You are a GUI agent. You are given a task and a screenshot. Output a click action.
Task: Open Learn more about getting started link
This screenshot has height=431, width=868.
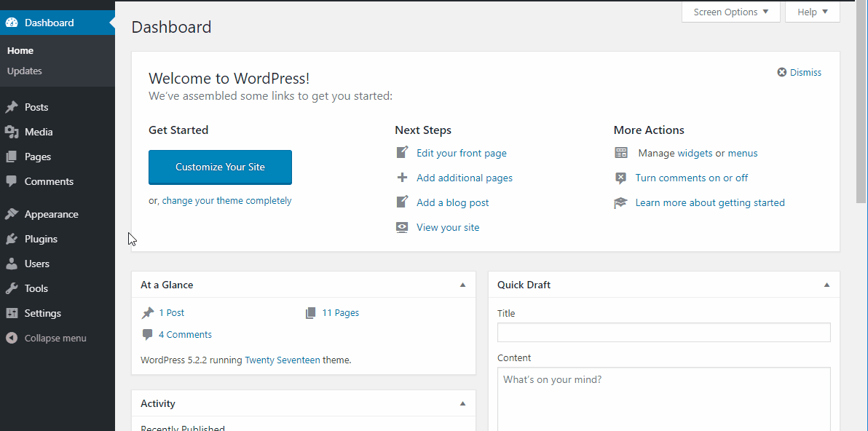pyautogui.click(x=710, y=203)
